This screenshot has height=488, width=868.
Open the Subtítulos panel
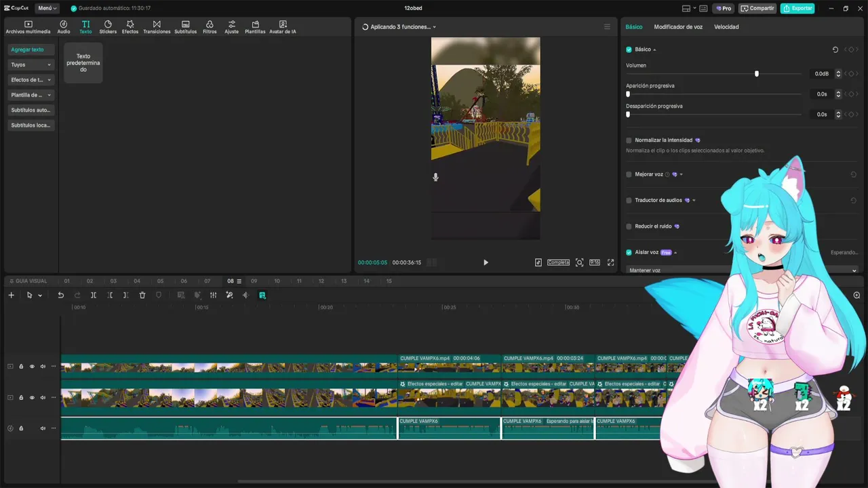186,27
